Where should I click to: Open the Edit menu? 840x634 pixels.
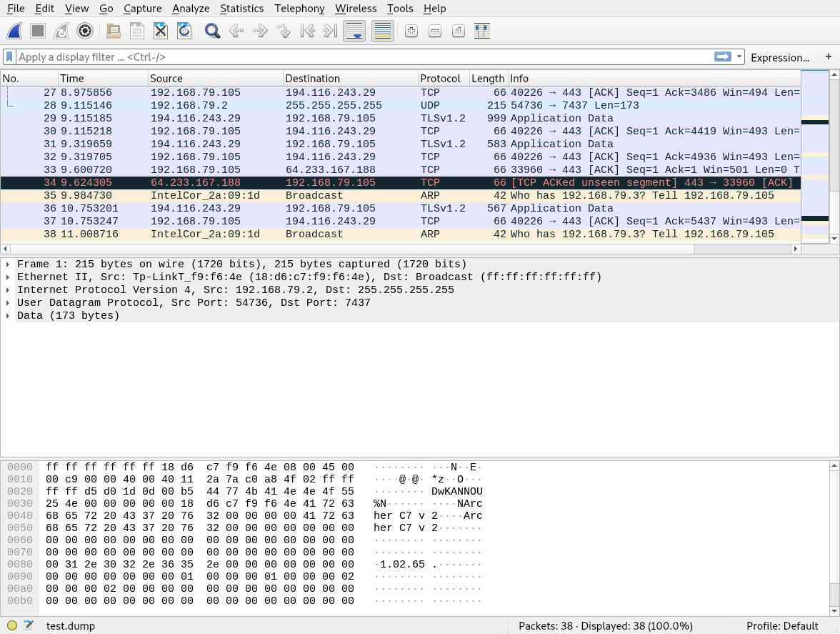(x=44, y=9)
